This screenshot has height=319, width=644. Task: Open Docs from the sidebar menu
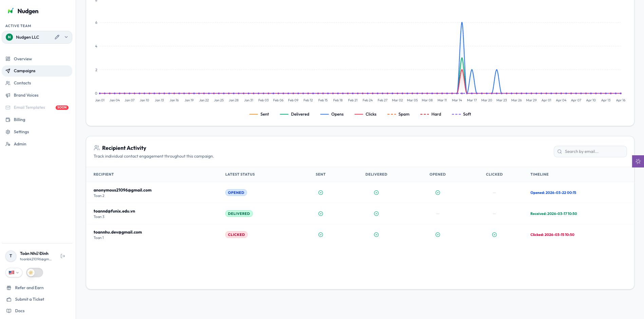tap(19, 311)
